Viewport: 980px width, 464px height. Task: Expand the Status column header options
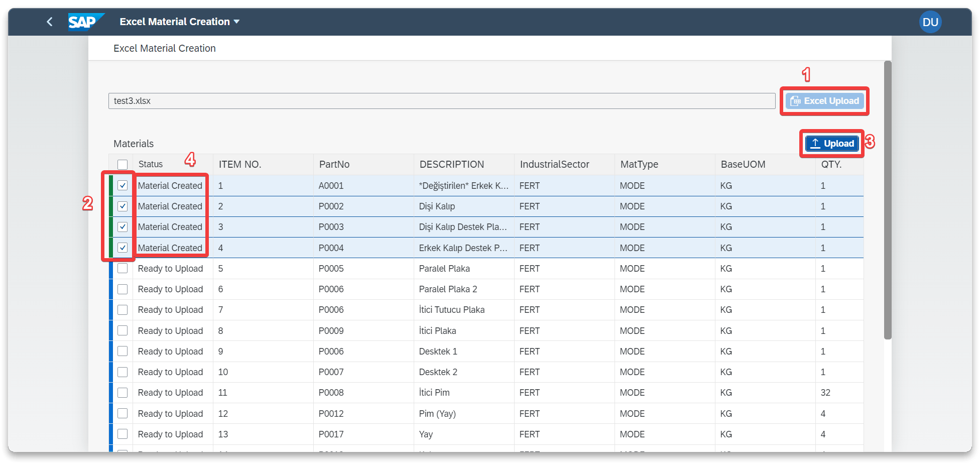click(x=151, y=164)
